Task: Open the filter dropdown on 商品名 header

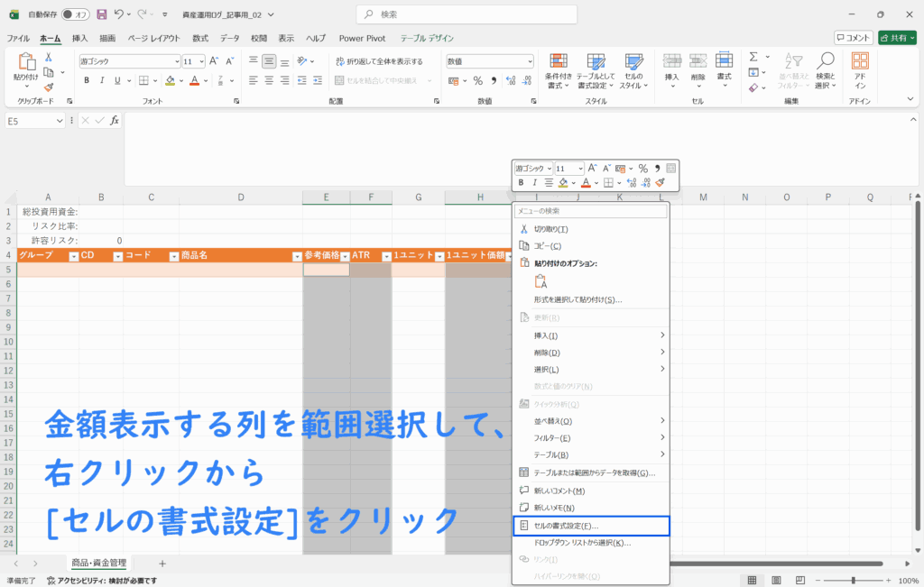Action: click(x=297, y=256)
